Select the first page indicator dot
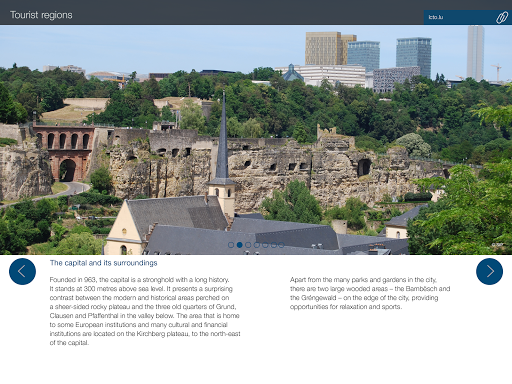Screen dimensions: 512x384 click(231, 245)
